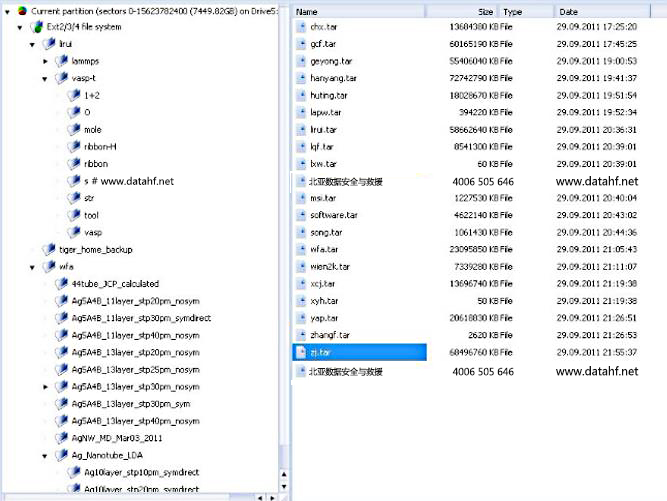This screenshot has height=501, width=667.
Task: Click file icon of lapw.tar
Action: tap(301, 112)
